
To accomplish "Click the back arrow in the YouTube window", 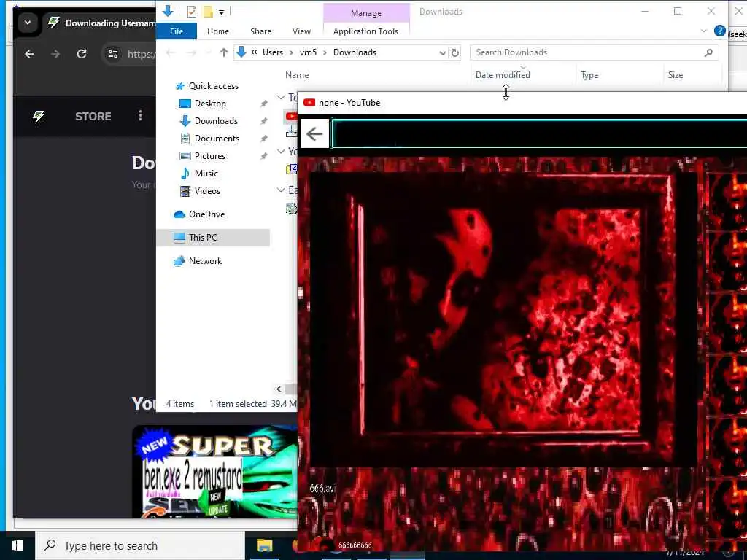I will 314,134.
